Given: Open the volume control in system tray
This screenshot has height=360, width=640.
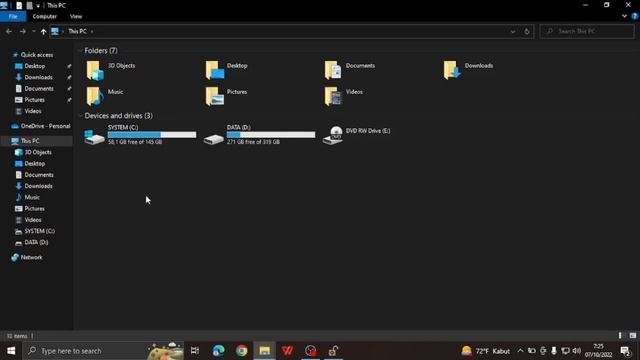Looking at the screenshot, I should pyautogui.click(x=577, y=351).
